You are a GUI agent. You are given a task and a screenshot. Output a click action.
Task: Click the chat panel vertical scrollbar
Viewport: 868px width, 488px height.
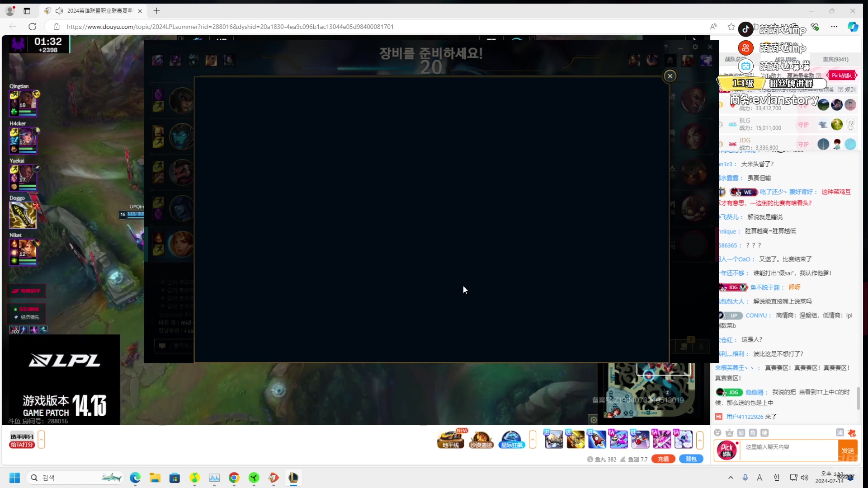pos(859,398)
